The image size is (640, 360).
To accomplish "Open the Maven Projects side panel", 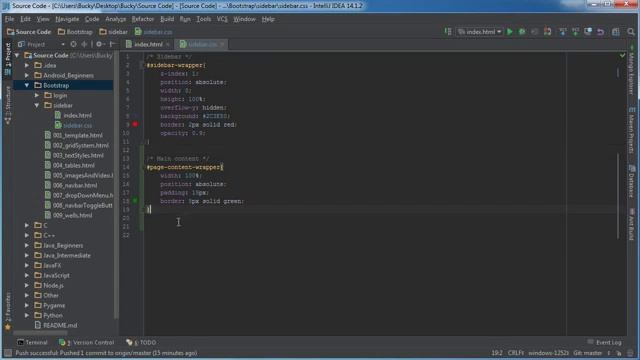I will pyautogui.click(x=631, y=130).
